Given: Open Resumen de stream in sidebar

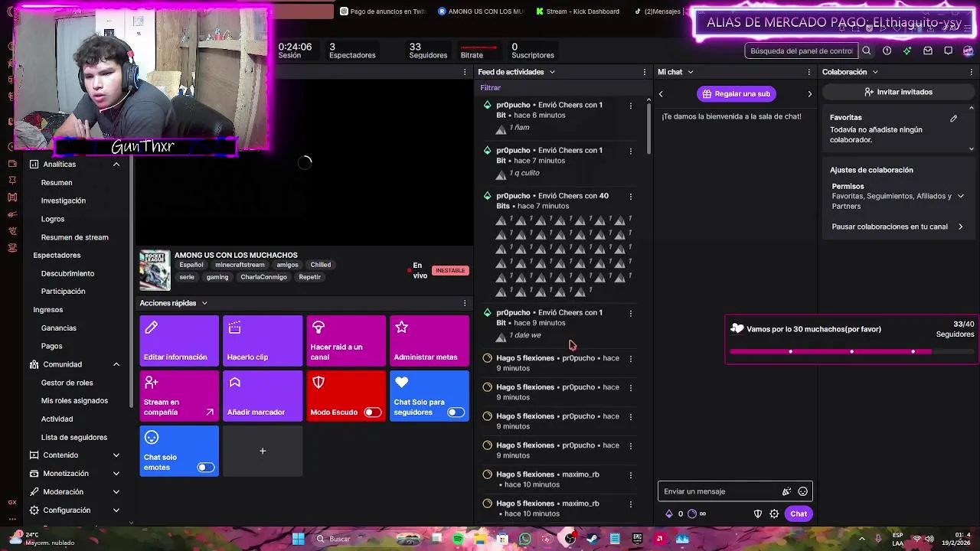Looking at the screenshot, I should pyautogui.click(x=74, y=237).
